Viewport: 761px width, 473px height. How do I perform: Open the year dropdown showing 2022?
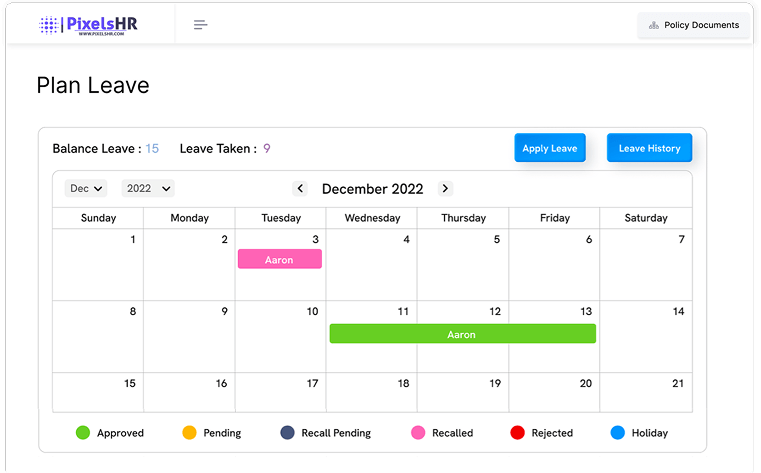[148, 188]
